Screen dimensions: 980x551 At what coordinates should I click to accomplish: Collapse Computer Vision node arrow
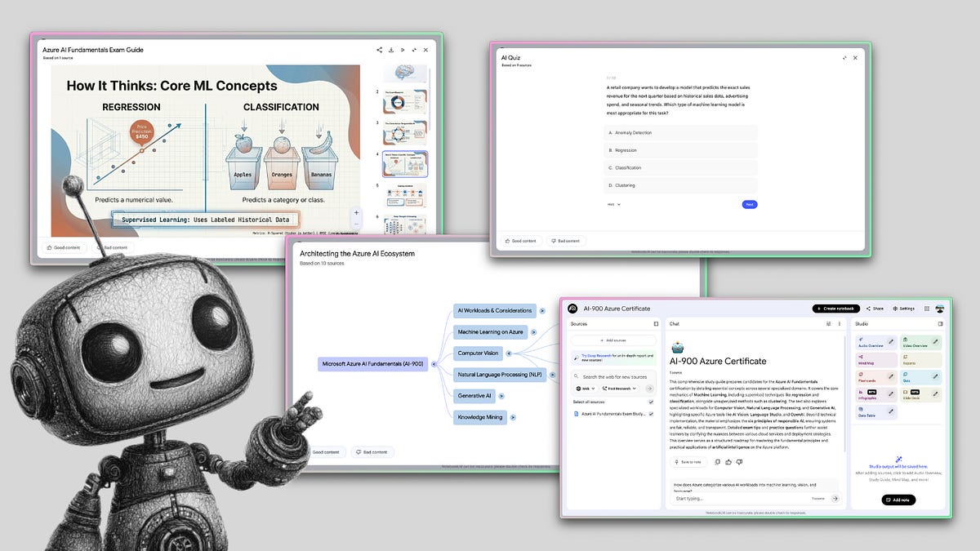509,353
